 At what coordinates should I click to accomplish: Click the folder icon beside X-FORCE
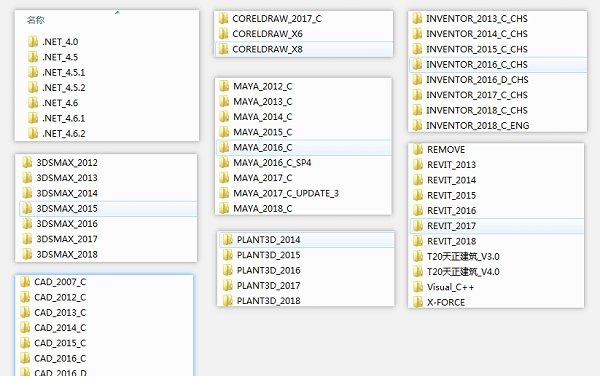point(418,302)
